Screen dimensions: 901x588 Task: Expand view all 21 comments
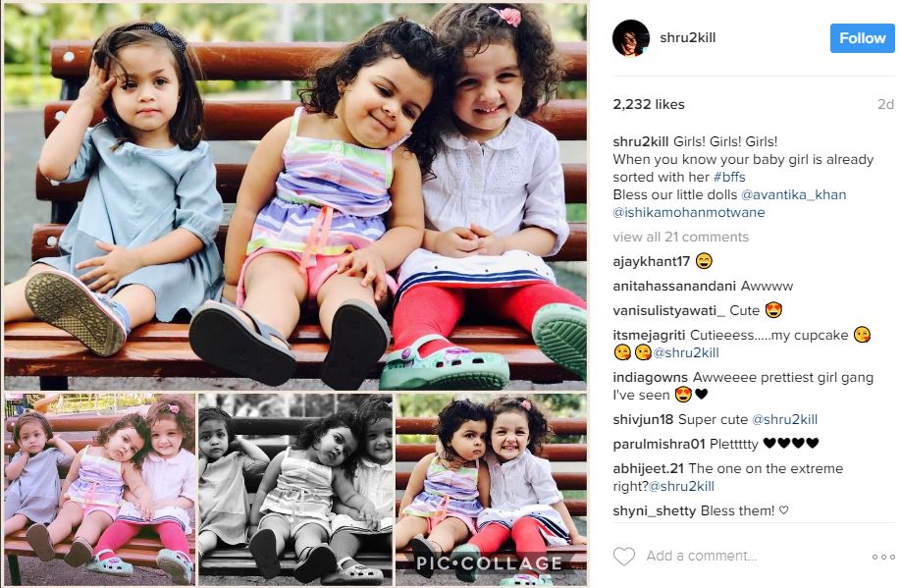point(680,237)
